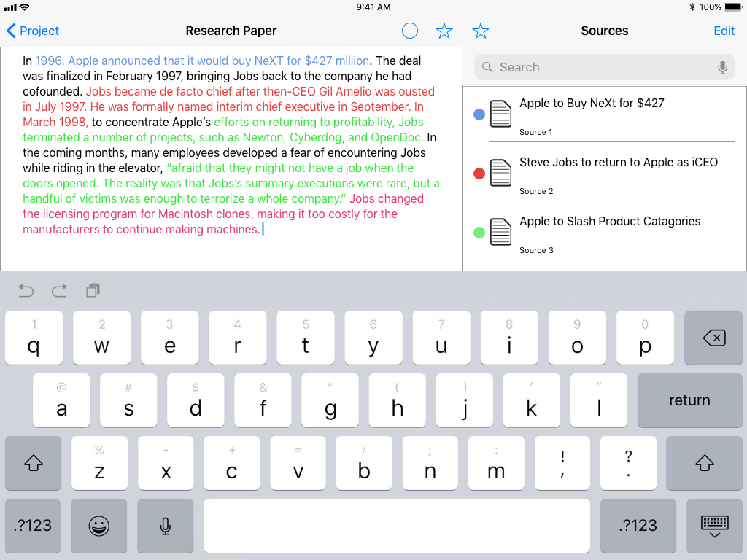Go back to Project
This screenshot has width=747, height=560.
click(x=33, y=31)
